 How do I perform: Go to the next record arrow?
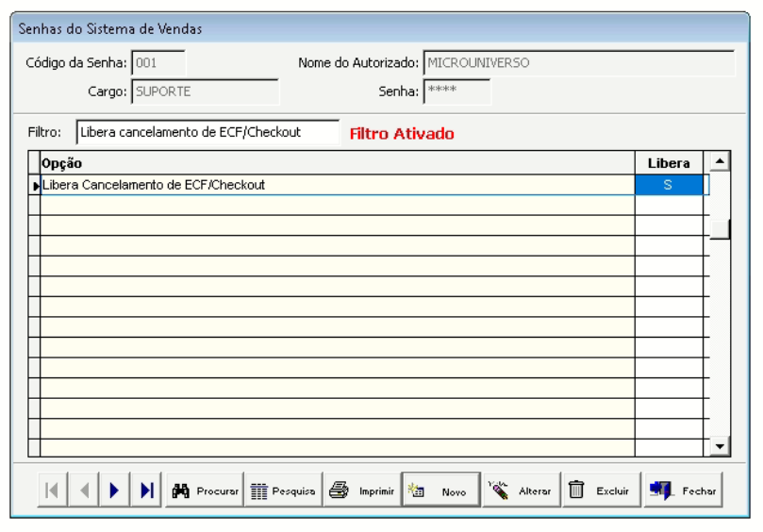point(115,490)
